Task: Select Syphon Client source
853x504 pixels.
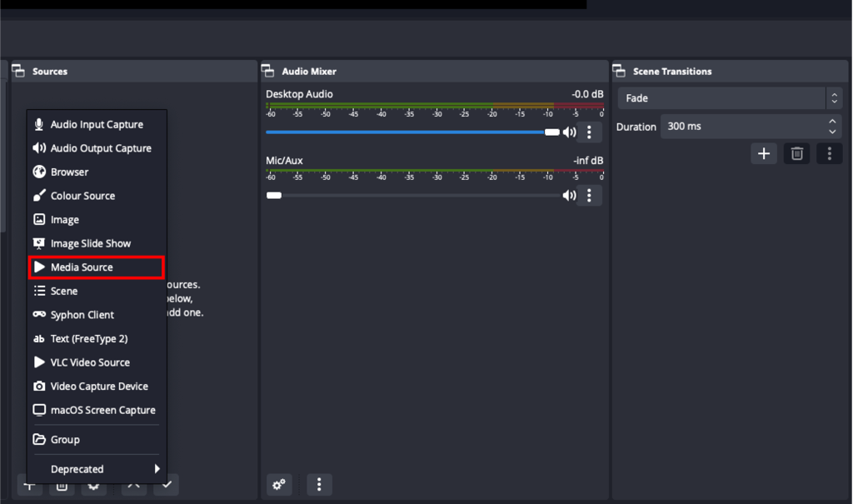Action: point(97,315)
